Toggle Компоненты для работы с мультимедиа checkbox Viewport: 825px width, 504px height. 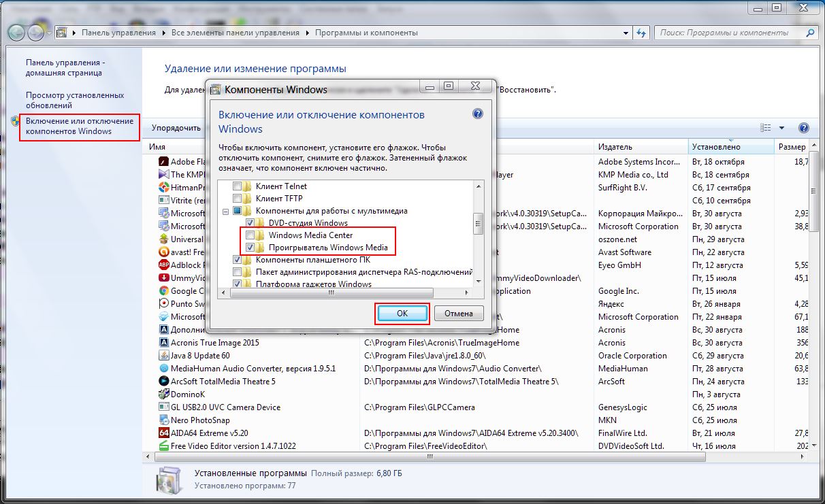237,212
